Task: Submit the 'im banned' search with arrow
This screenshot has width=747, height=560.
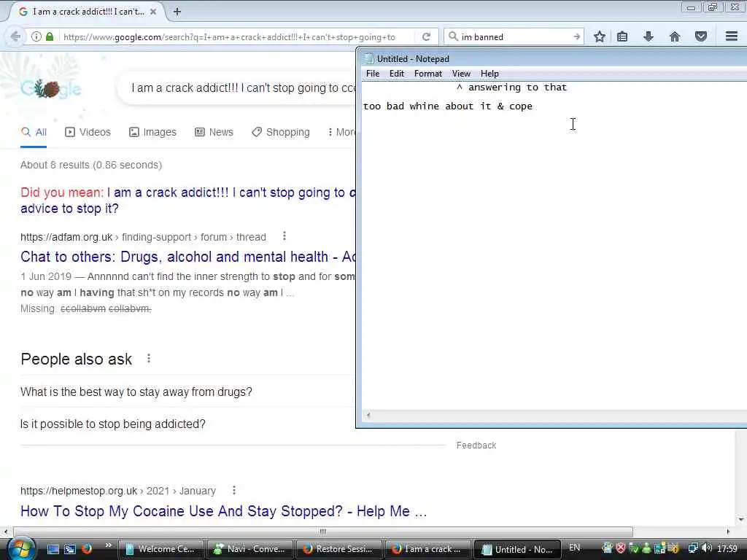Action: point(576,36)
